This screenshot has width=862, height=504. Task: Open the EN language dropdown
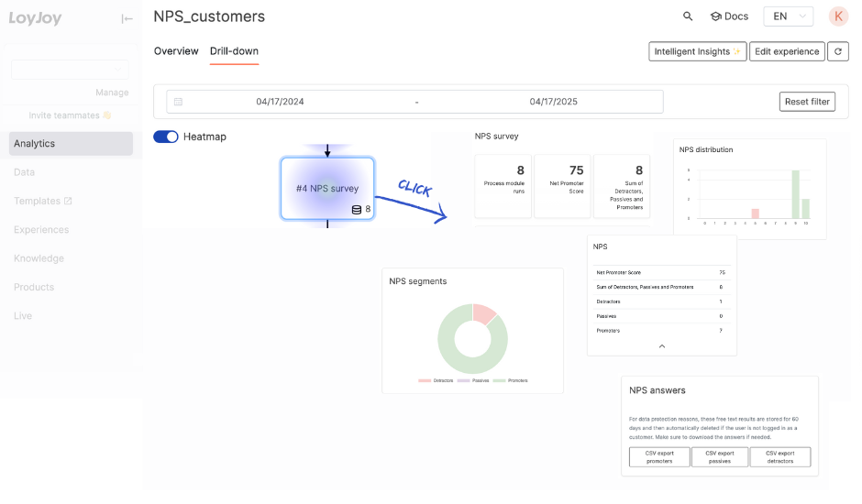tap(790, 16)
